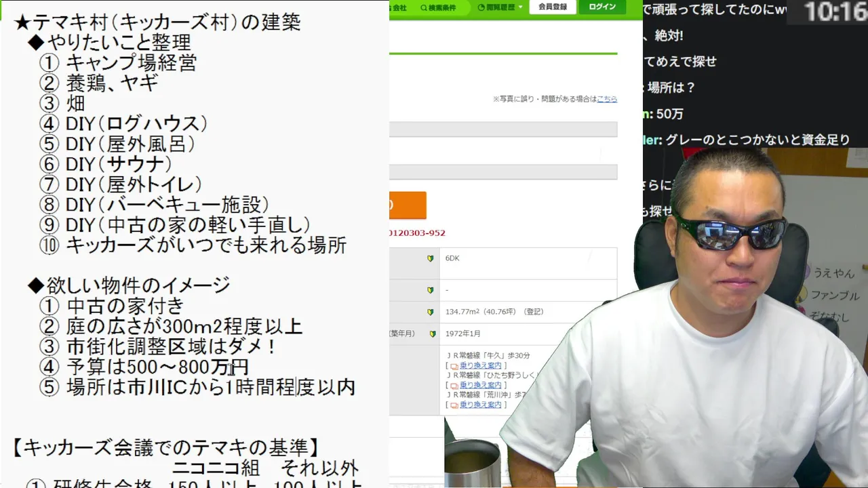Screen dimensions: 868x488
Task: Click beginner-mark help icon beside 134.77m2
Action: [x=430, y=312]
